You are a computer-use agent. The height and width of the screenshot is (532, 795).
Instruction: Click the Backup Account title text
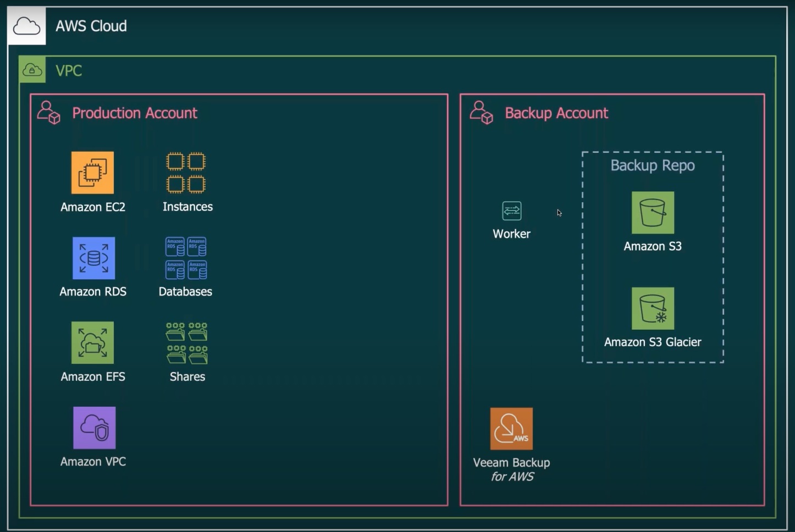pos(556,113)
